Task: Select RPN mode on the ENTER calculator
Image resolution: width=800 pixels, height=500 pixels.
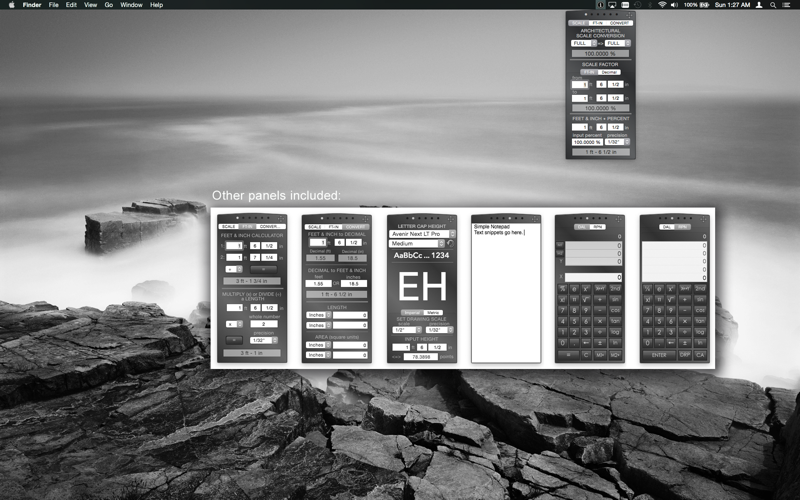Action: coord(683,227)
